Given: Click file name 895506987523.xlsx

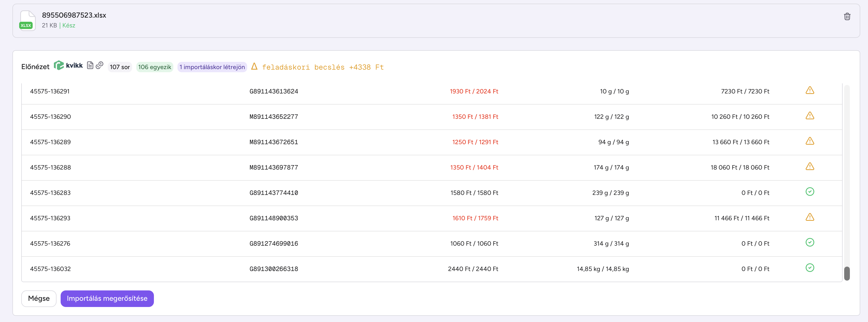Looking at the screenshot, I should pos(74,15).
